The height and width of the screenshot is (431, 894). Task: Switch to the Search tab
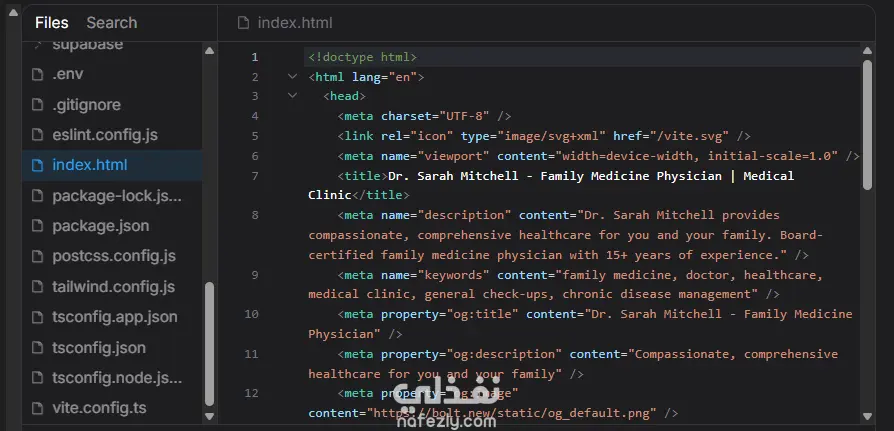112,23
